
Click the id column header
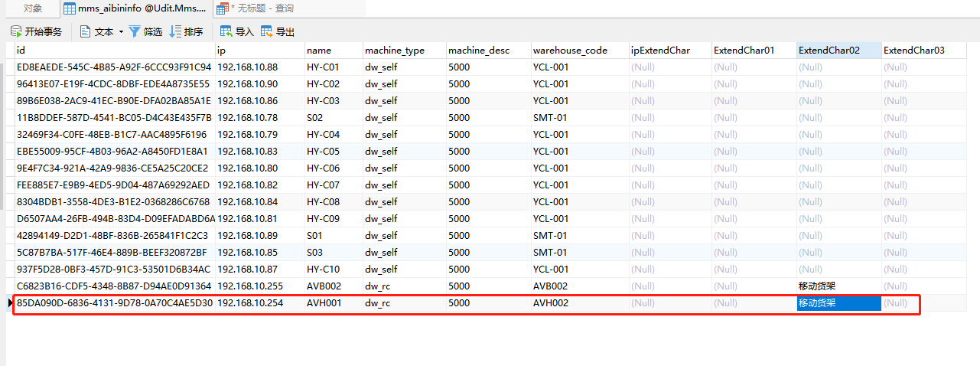(x=21, y=51)
